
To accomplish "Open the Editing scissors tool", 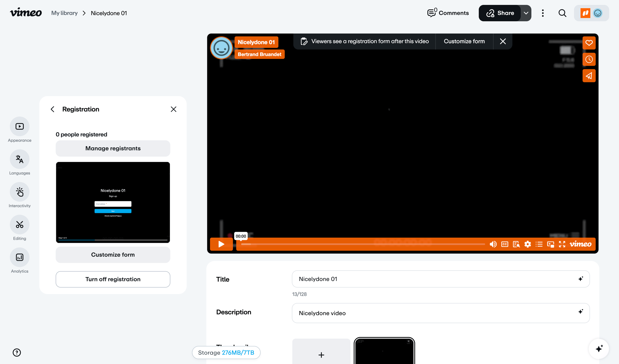I will tap(20, 225).
